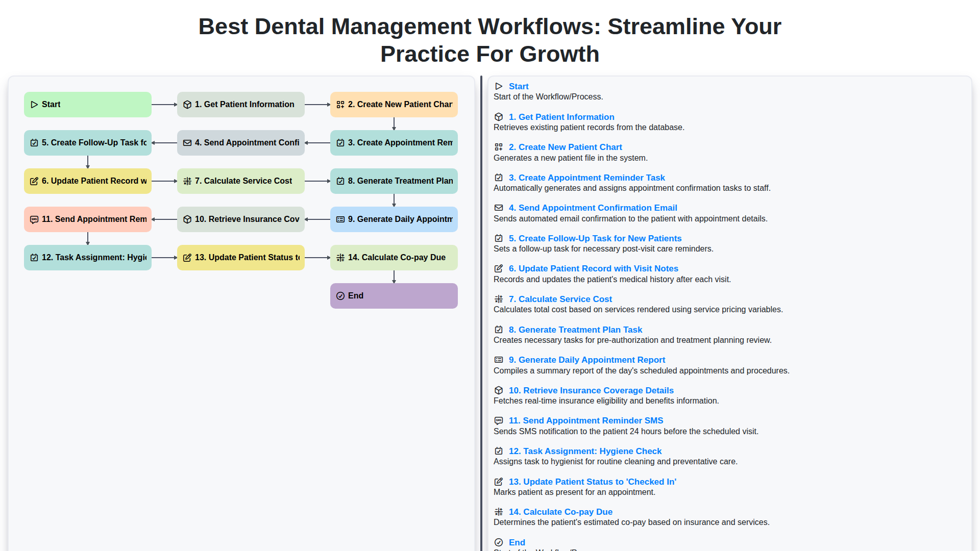Click the envelope icon on Send Appointment Confirmation node
Viewport: 980px width, 551px height.
tap(187, 143)
